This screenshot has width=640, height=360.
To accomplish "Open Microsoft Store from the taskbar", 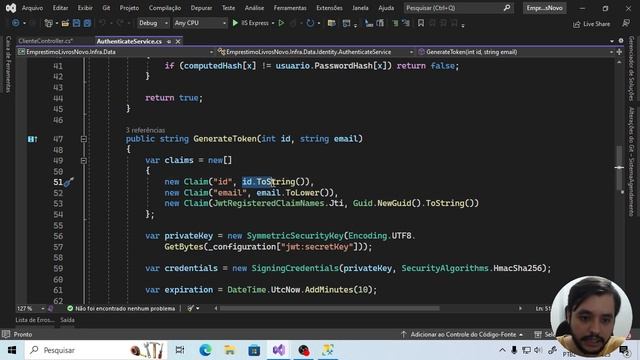I will pyautogui.click(x=254, y=350).
